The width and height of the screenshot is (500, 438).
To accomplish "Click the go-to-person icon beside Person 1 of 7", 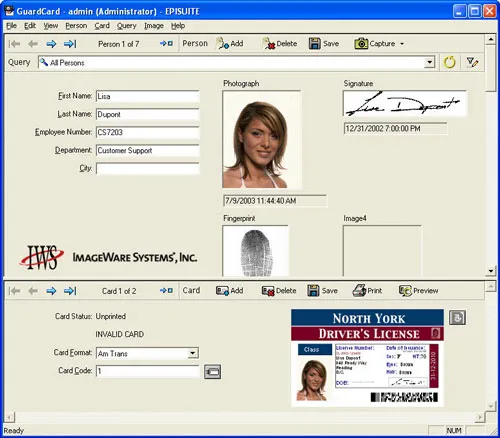I will pyautogui.click(x=166, y=43).
